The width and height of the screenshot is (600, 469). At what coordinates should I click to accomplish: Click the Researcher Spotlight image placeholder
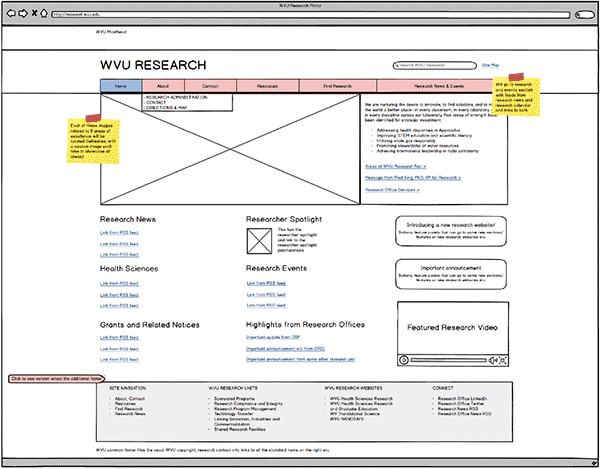coord(259,240)
